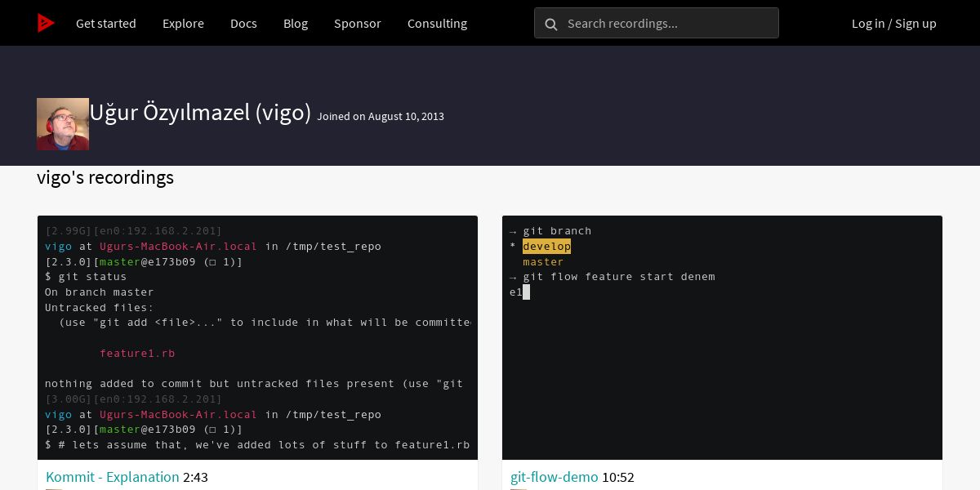Open the Kommit - Explanation recording link
Screen dimensions: 980x490
pos(113,477)
